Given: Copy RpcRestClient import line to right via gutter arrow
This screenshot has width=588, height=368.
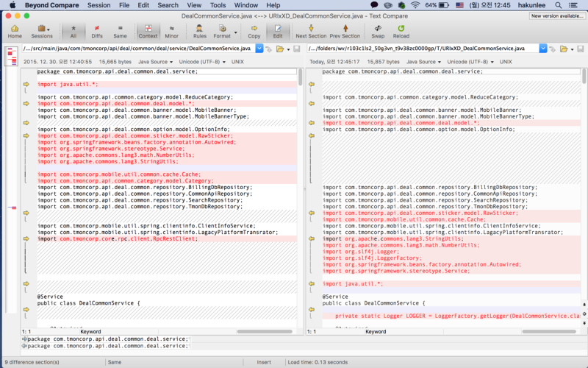Looking at the screenshot, I should [26, 238].
